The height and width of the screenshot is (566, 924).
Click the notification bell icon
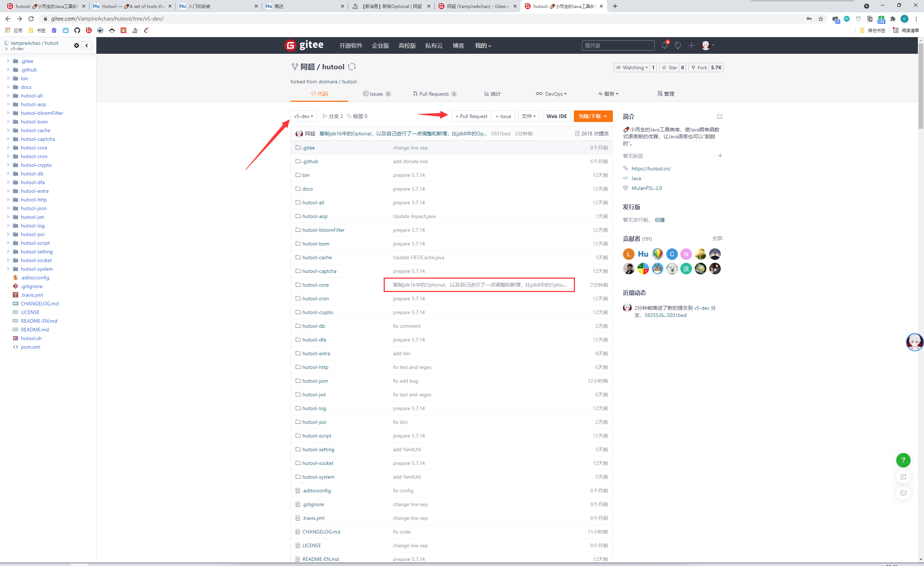664,46
